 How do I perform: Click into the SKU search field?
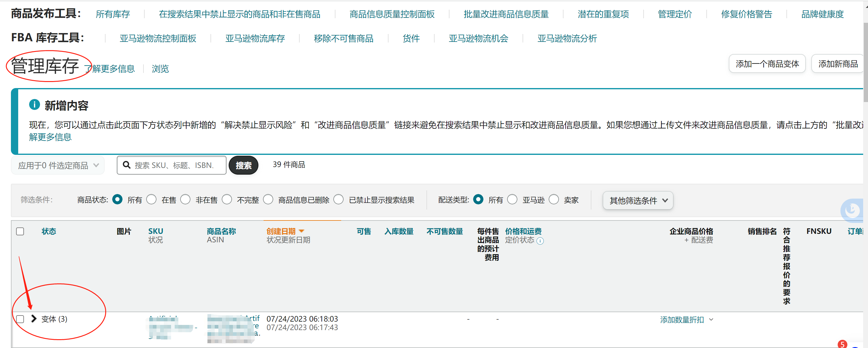(172, 165)
